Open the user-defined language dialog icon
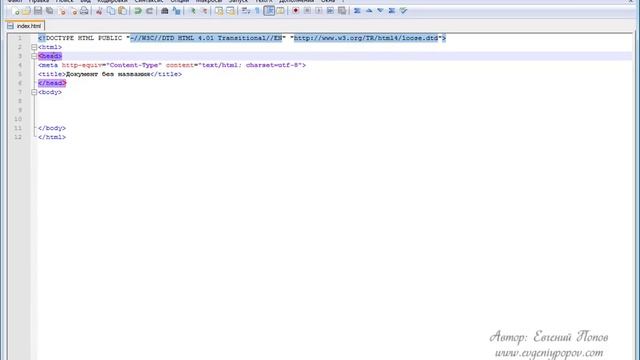 [280, 11]
